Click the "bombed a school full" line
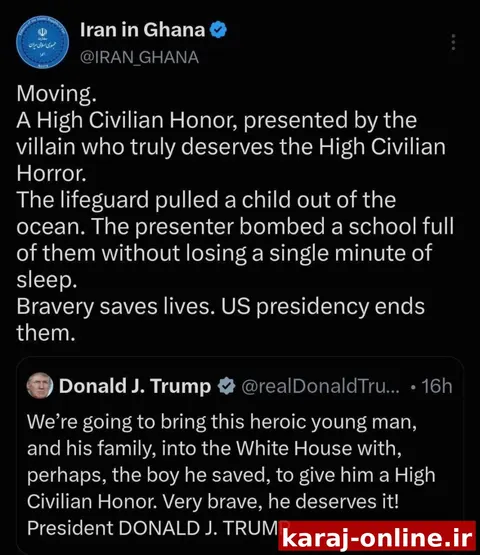480x555 pixels. tap(235, 227)
